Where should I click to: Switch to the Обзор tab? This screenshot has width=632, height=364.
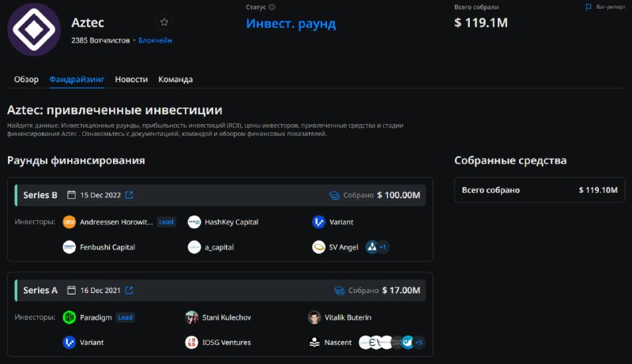pyautogui.click(x=26, y=79)
